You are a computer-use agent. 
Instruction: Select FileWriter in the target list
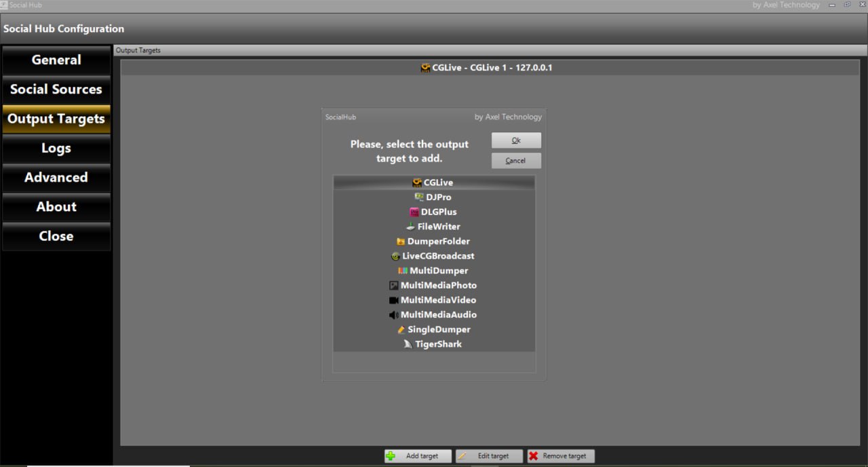coord(434,227)
